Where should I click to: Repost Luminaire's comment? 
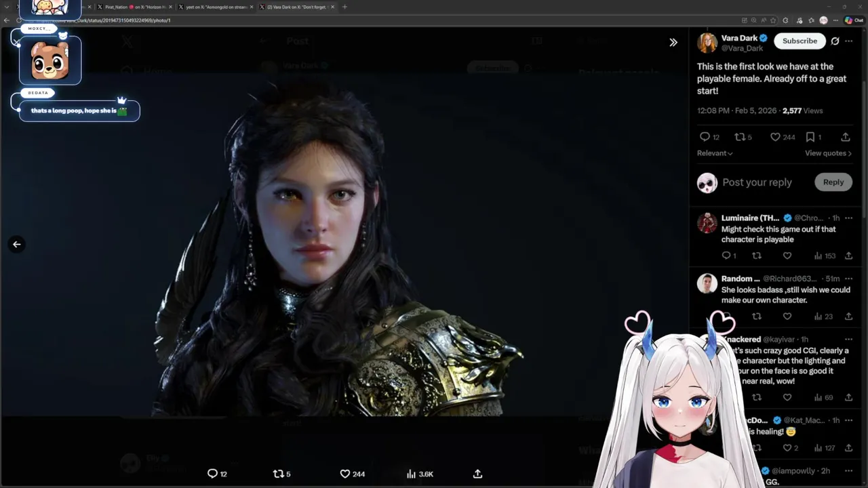pos(757,256)
